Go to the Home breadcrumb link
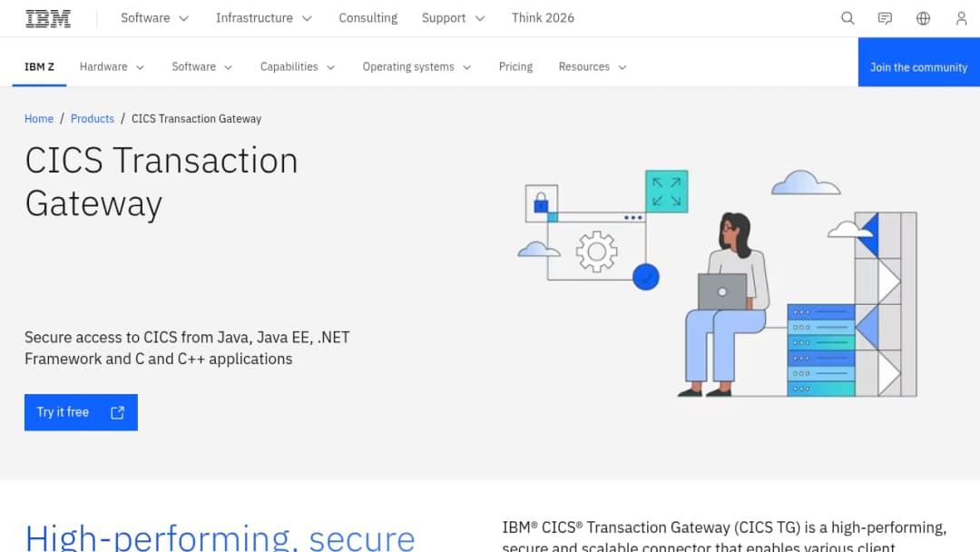 [39, 119]
